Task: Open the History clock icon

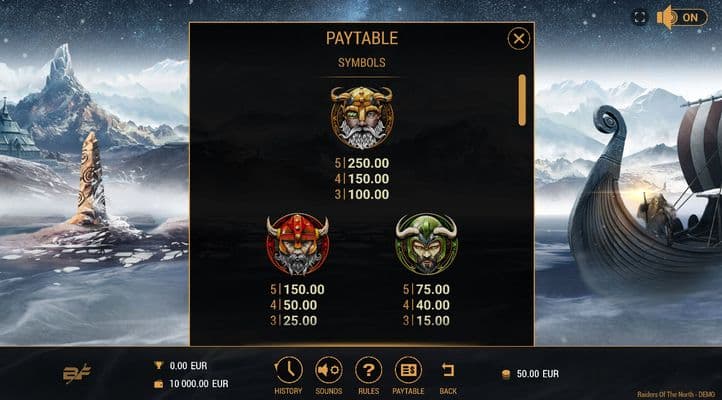Action: tap(289, 370)
